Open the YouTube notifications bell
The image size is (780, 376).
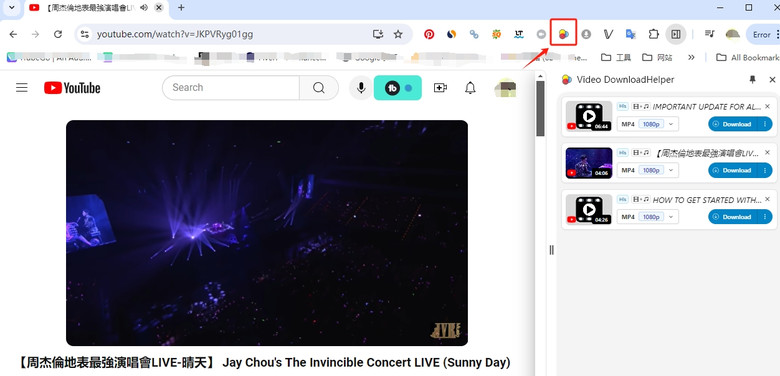tap(470, 88)
